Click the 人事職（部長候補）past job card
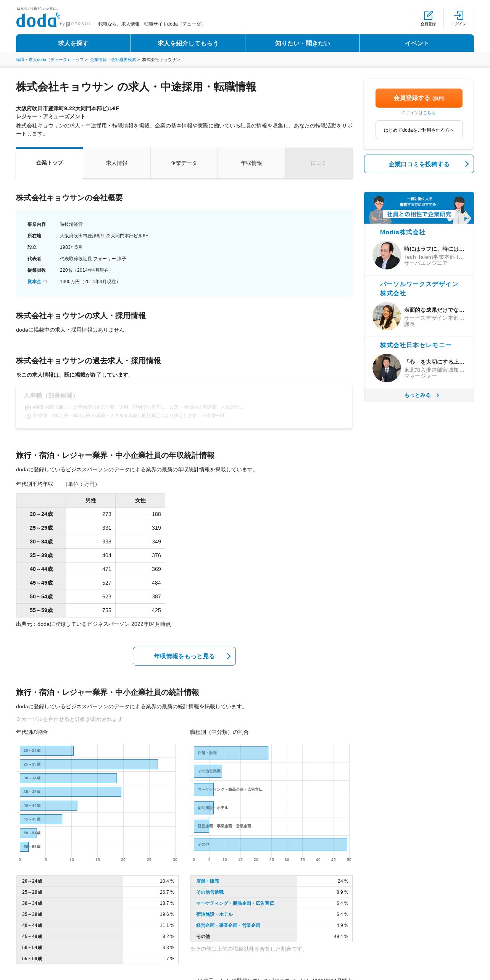 184,406
